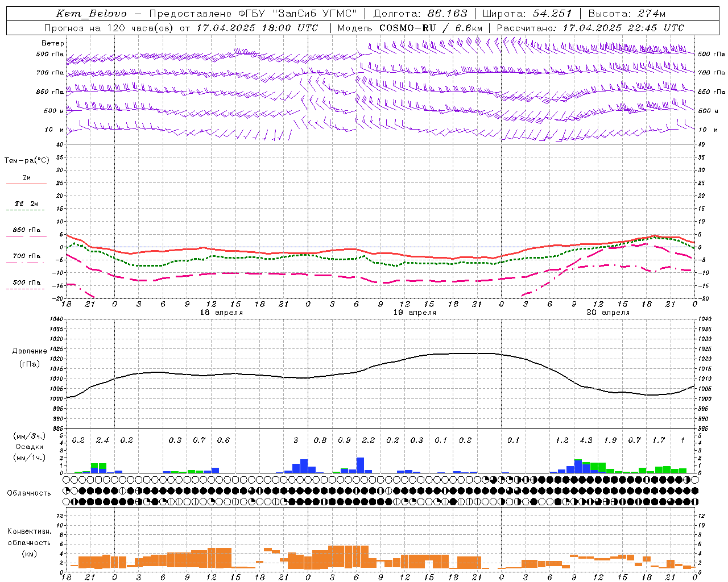The image size is (728, 582).
Task: Click "Модель COSMO-RU / 6.6км" text
Action: click(409, 28)
